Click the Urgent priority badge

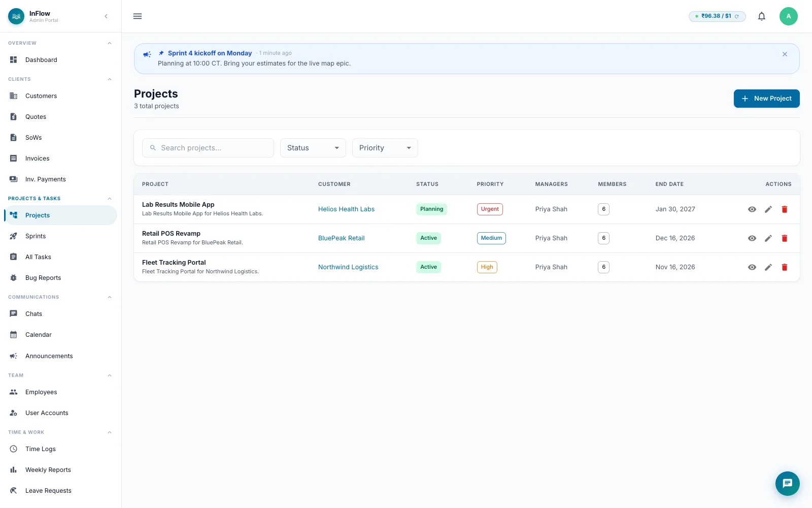coord(490,209)
